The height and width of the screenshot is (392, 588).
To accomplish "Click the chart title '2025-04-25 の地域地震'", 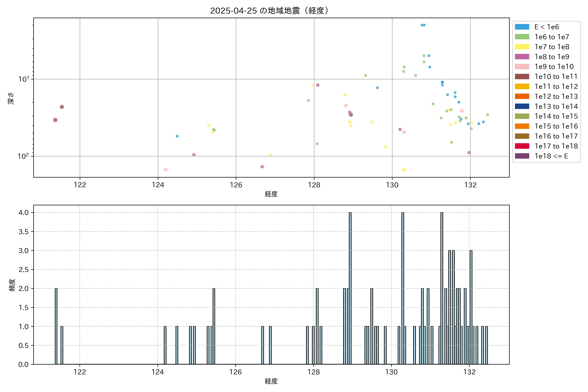I will point(269,10).
